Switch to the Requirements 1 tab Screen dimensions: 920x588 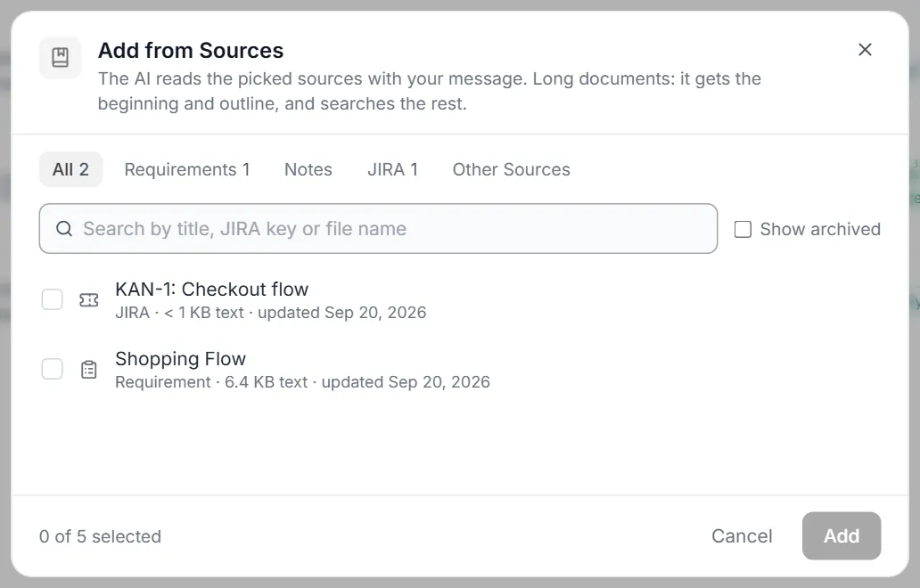tap(187, 169)
